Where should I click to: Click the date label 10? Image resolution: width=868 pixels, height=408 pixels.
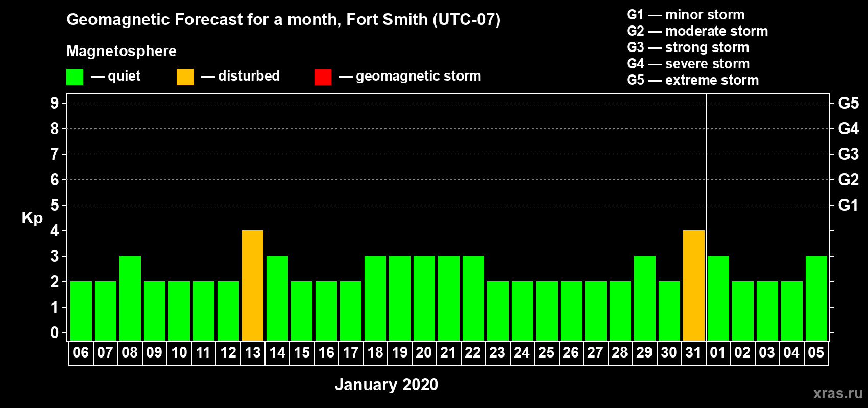(179, 352)
